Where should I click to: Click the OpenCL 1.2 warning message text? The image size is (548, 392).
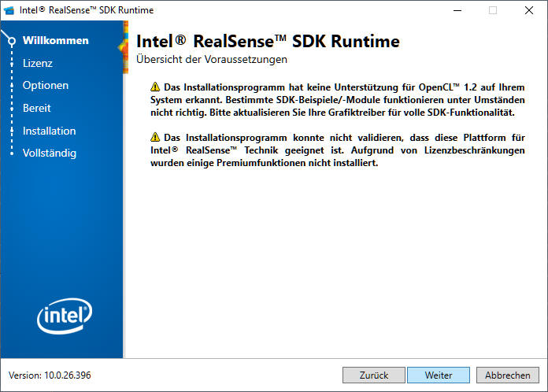pyautogui.click(x=338, y=100)
